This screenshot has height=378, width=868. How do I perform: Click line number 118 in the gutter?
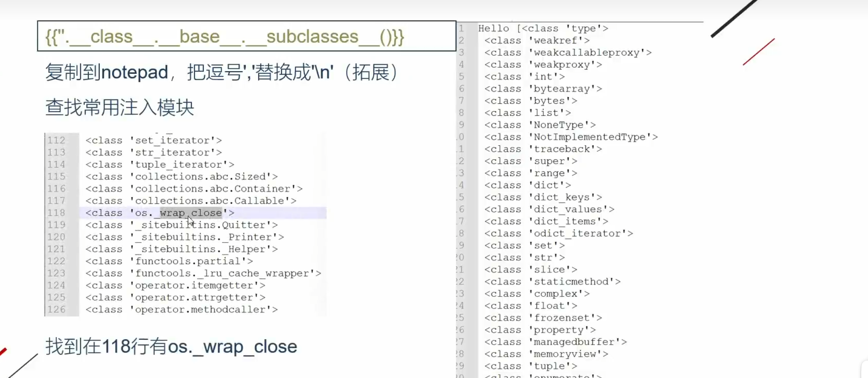pos(56,213)
